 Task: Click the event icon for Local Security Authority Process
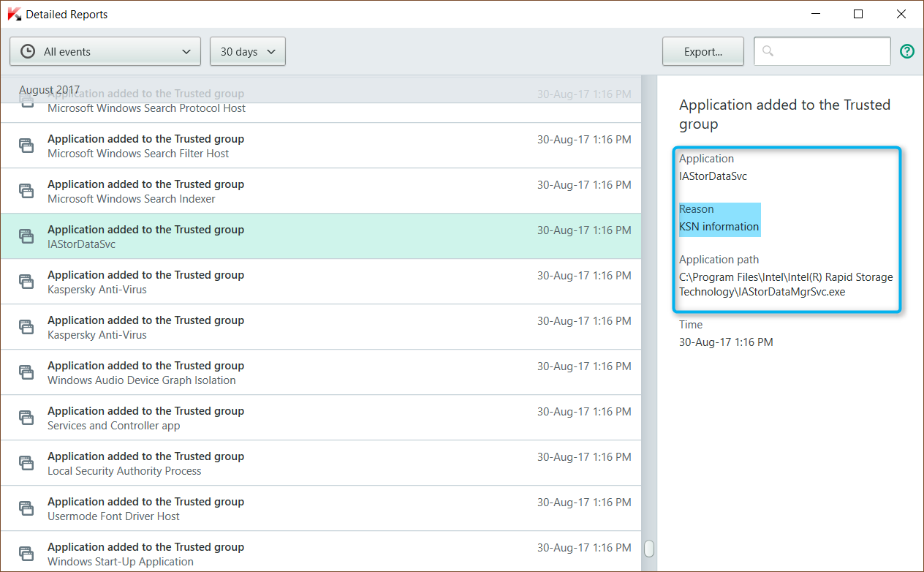coord(26,463)
